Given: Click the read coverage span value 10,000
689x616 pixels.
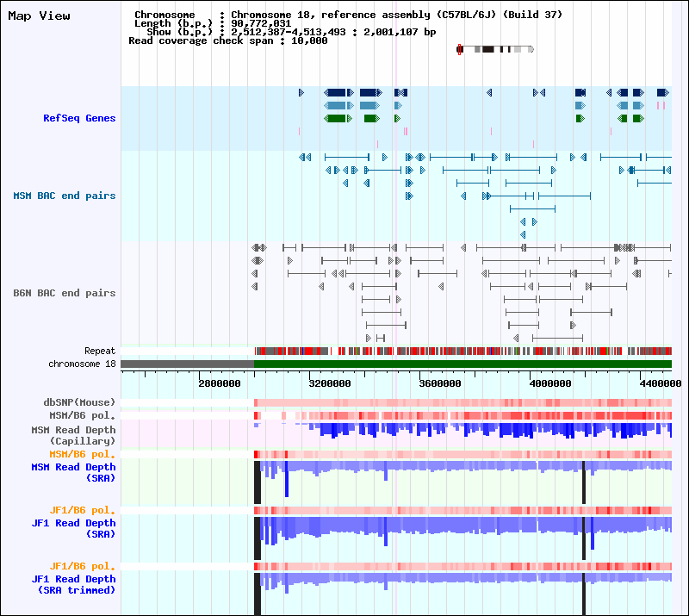Looking at the screenshot, I should [309, 40].
